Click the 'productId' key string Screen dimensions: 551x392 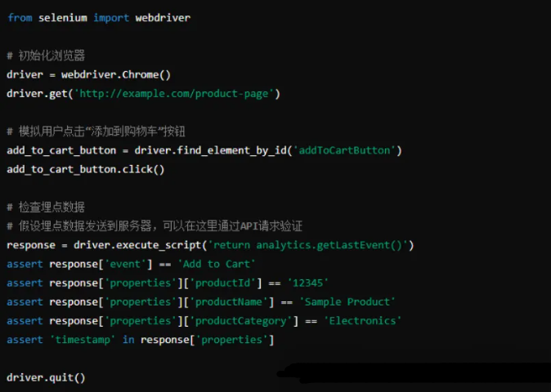[x=222, y=283]
